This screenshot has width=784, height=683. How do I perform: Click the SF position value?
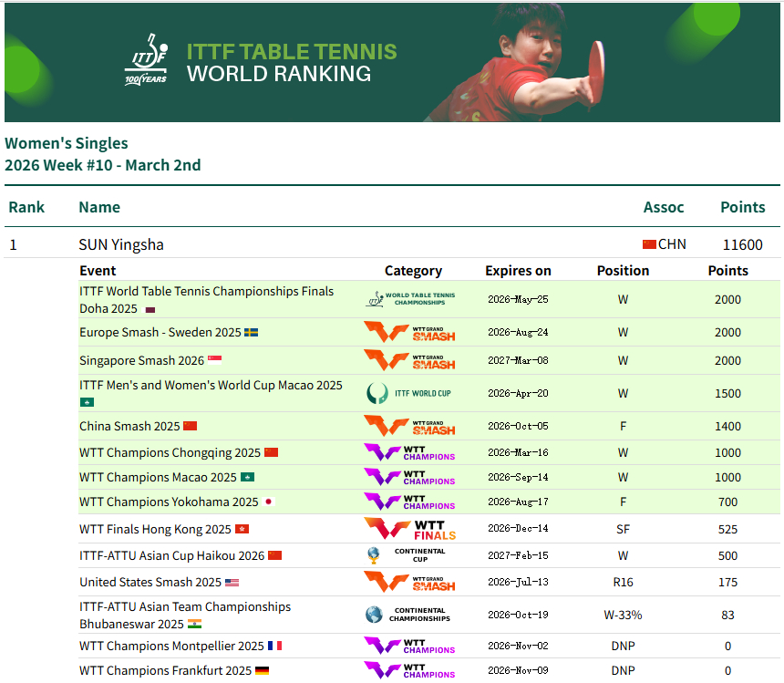[623, 529]
